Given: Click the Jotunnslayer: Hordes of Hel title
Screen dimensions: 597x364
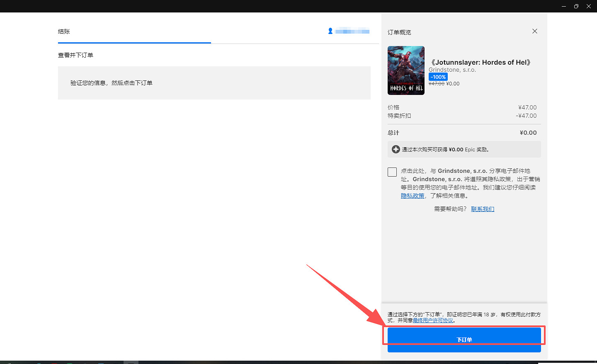Looking at the screenshot, I should pyautogui.click(x=481, y=62).
